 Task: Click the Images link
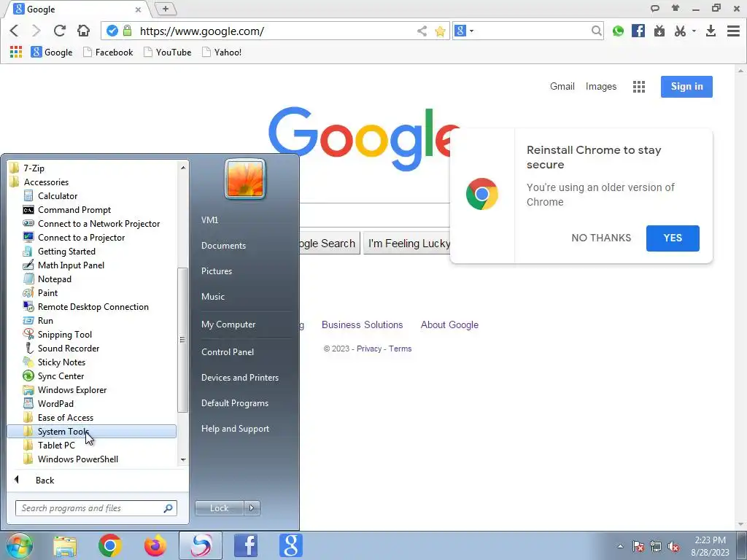(601, 86)
